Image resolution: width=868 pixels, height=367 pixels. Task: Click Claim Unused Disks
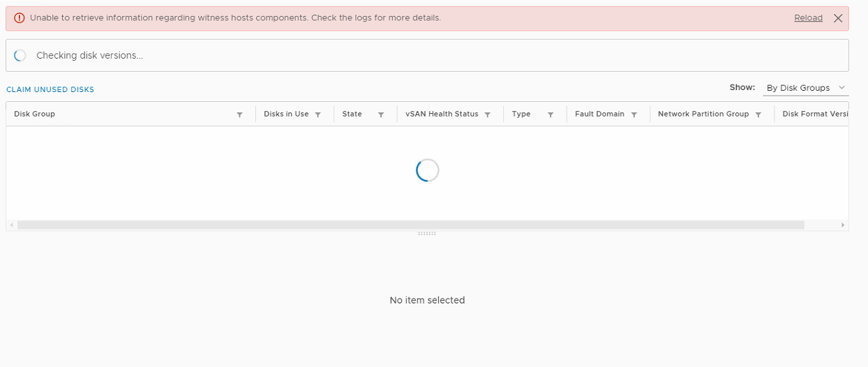50,90
